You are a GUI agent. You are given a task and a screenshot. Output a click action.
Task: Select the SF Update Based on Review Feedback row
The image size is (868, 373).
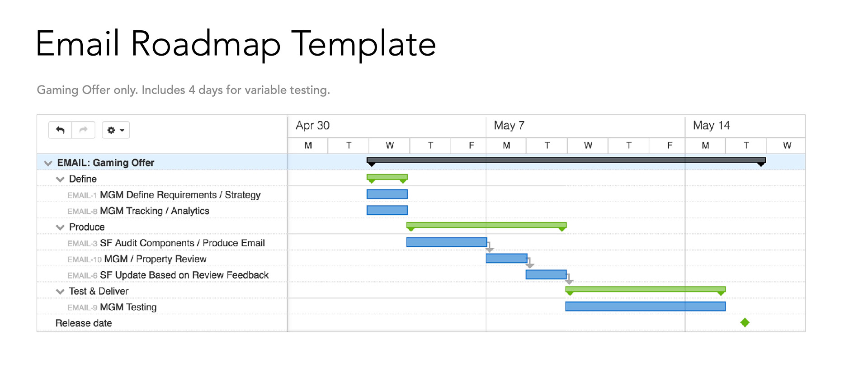(x=184, y=275)
